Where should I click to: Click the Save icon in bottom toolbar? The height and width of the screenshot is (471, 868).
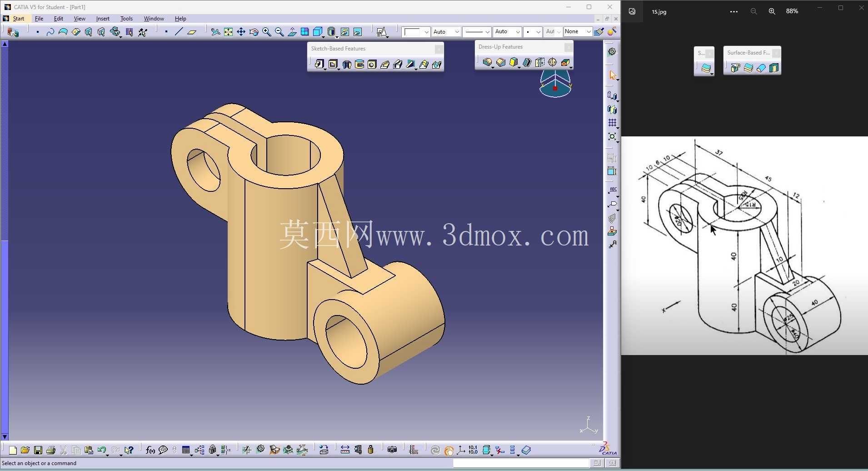coord(38,450)
